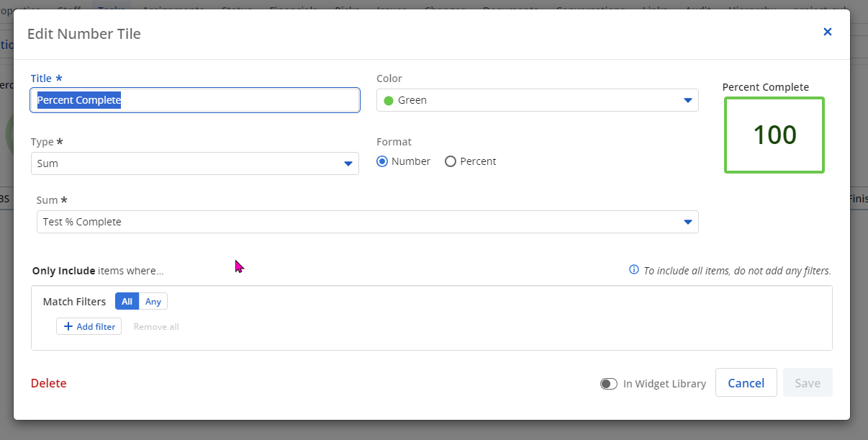868x440 pixels.
Task: Expand the Type dropdown arrow
Action: click(x=348, y=164)
